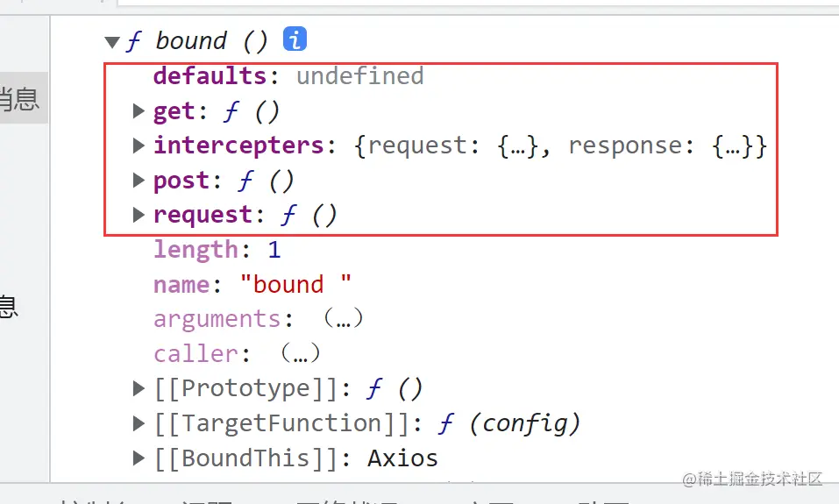The height and width of the screenshot is (504, 839).
Task: Invoke the arguments getter (…)
Action: point(343,319)
